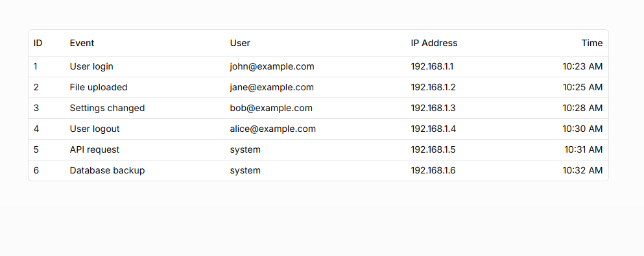Click ID 3 in Settings changed row
This screenshot has height=256, width=644.
[36, 109]
